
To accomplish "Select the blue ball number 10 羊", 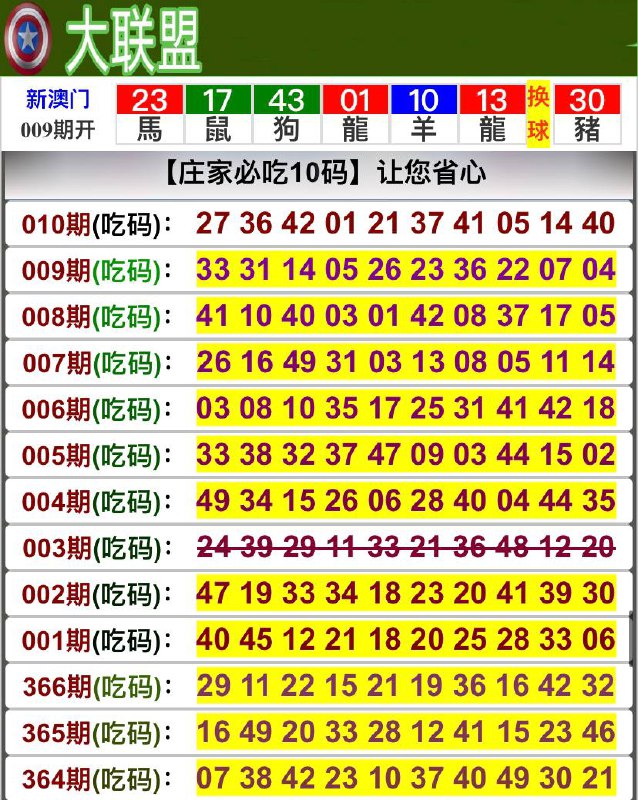I will (423, 114).
